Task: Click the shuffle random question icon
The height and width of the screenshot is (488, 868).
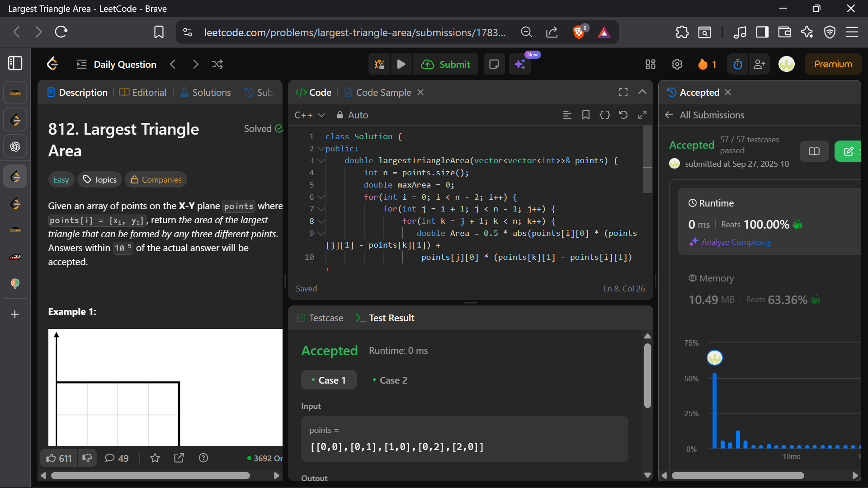Action: click(217, 65)
